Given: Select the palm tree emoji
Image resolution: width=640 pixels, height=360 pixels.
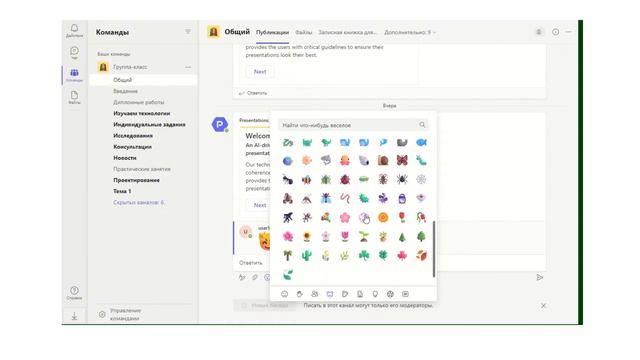Looking at the screenshot, I should tap(288, 256).
